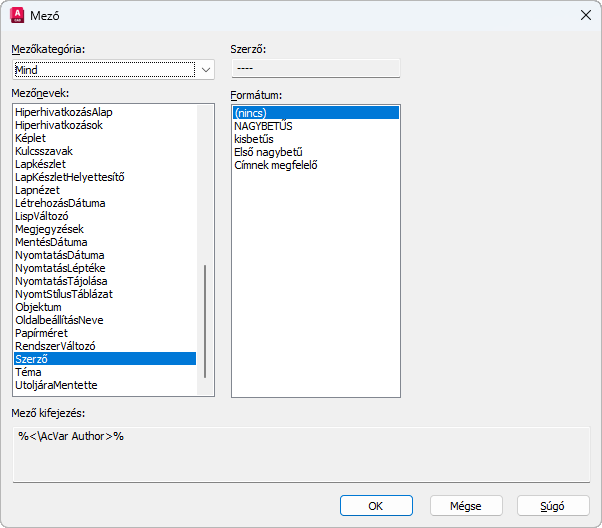Select the Téma field name
The image size is (602, 528).
pyautogui.click(x=28, y=372)
